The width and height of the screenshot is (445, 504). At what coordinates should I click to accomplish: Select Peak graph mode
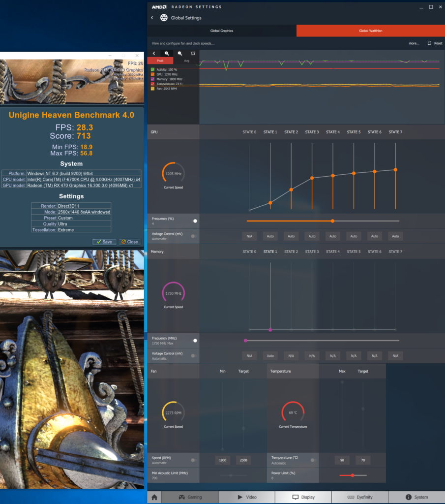[x=160, y=61]
